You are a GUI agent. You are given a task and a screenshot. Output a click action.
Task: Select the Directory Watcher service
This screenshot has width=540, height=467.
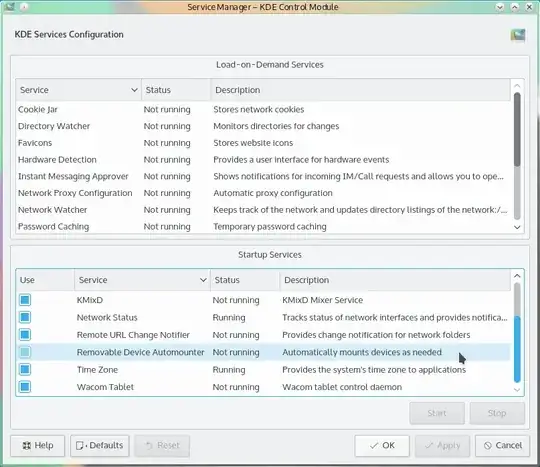(x=263, y=126)
